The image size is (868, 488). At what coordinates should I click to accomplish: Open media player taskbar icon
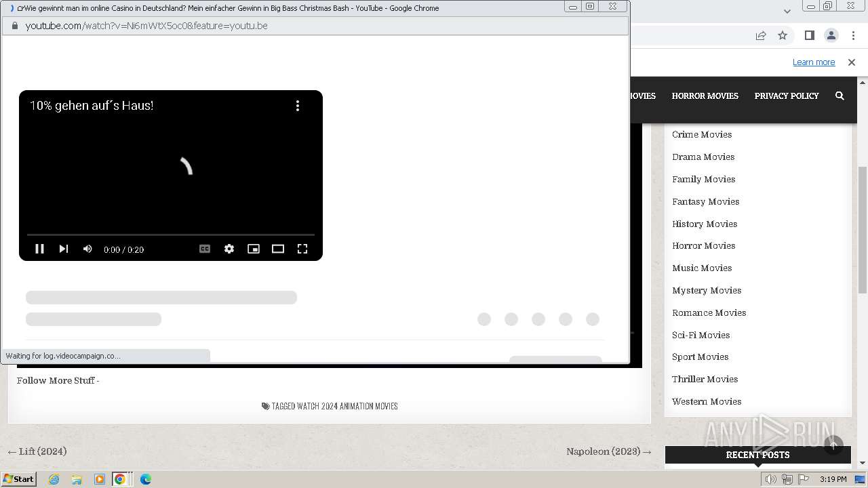[100, 479]
